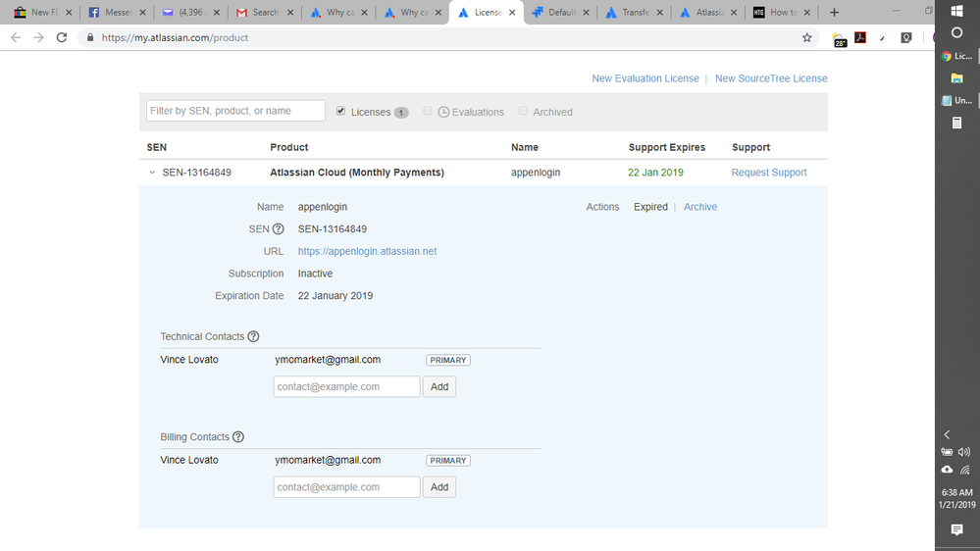Viewport: 980px width, 551px height.
Task: Click Atlassian Cloud (Monthly Payments) product text
Action: [357, 173]
